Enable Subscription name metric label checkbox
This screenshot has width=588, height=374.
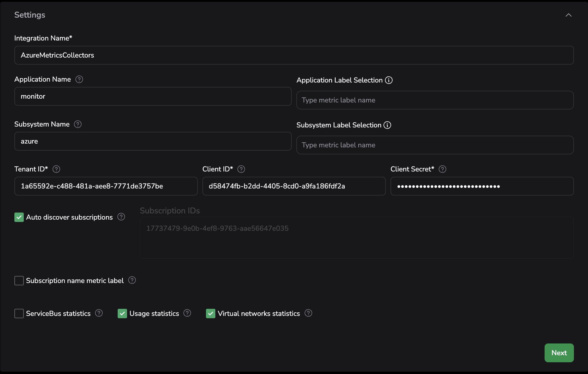(x=19, y=281)
